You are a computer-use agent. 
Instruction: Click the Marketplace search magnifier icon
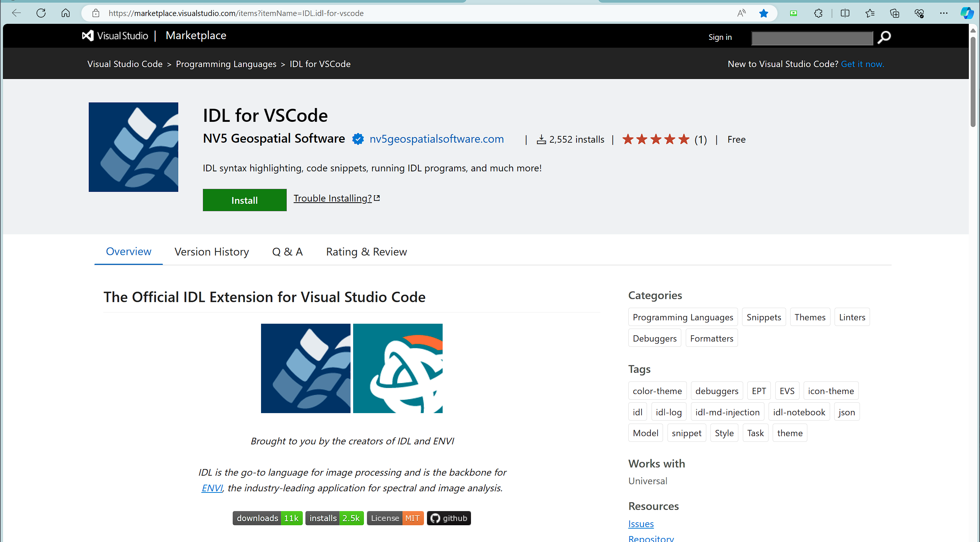(x=884, y=37)
